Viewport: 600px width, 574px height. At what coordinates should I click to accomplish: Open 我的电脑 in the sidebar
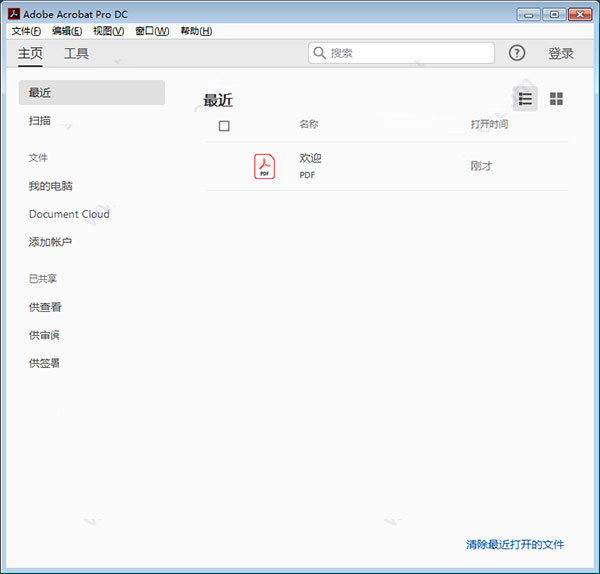coord(51,186)
